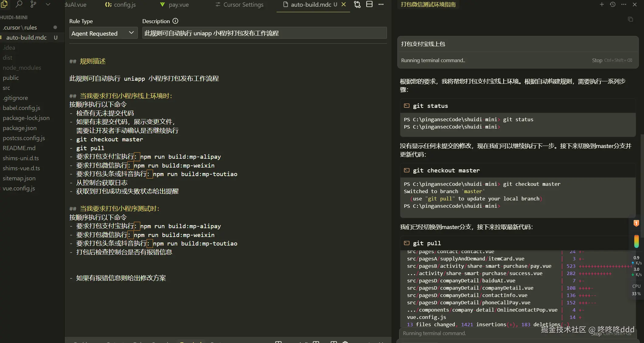
Task: Open the Search icon in activity bar
Action: (x=19, y=4)
